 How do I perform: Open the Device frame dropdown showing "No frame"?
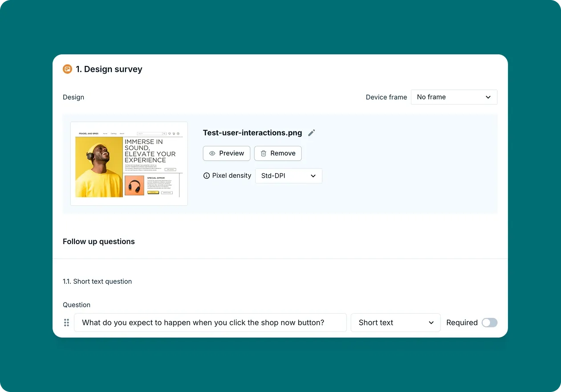point(454,97)
